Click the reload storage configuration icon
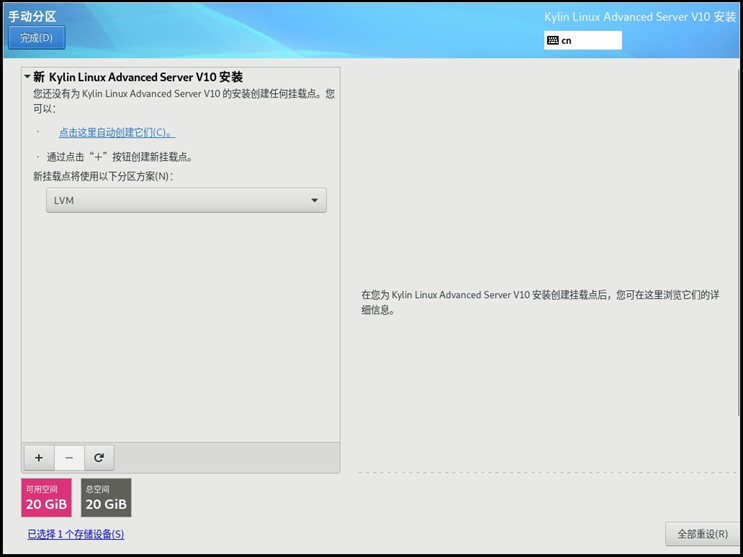Screen dimensions: 743x557 (99, 458)
